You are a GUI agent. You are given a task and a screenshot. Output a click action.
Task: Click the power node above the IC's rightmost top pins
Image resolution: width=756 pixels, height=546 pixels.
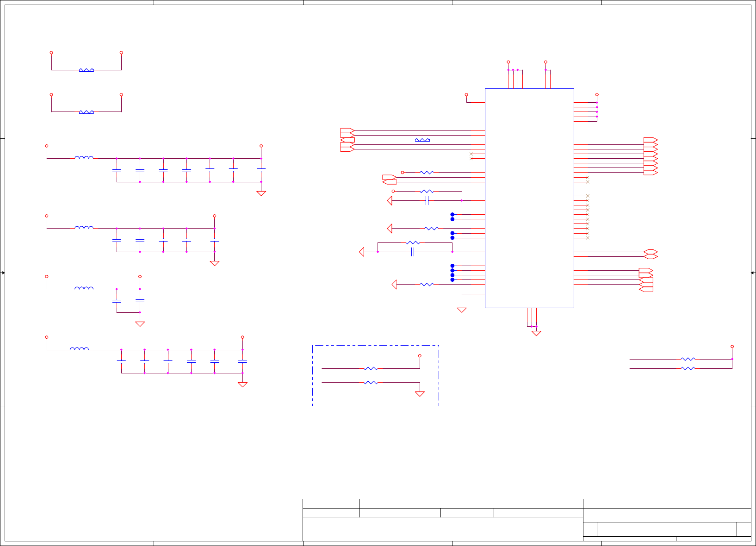pos(545,62)
